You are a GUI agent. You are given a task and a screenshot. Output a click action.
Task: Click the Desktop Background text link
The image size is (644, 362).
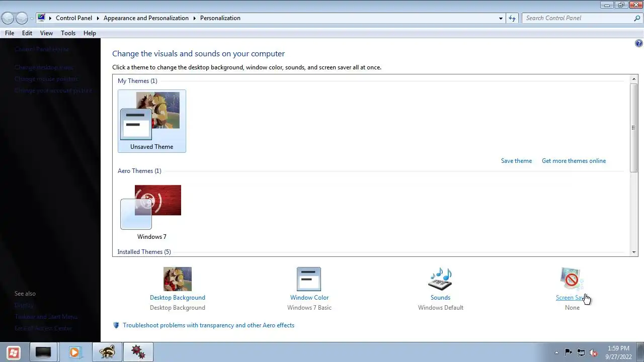178,298
